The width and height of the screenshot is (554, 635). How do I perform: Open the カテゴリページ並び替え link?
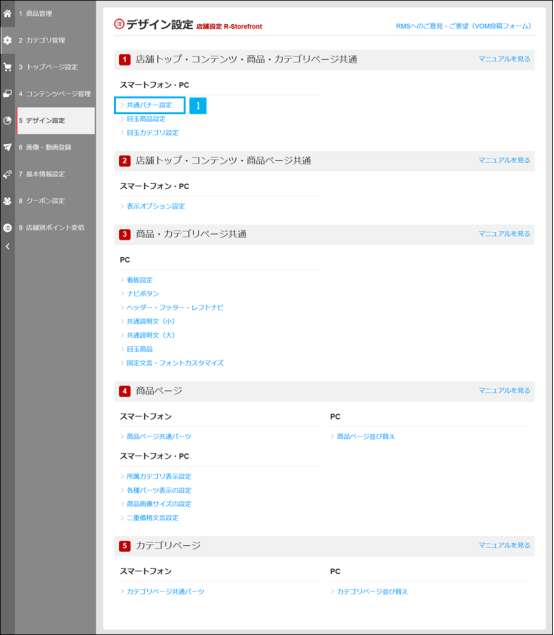(373, 591)
